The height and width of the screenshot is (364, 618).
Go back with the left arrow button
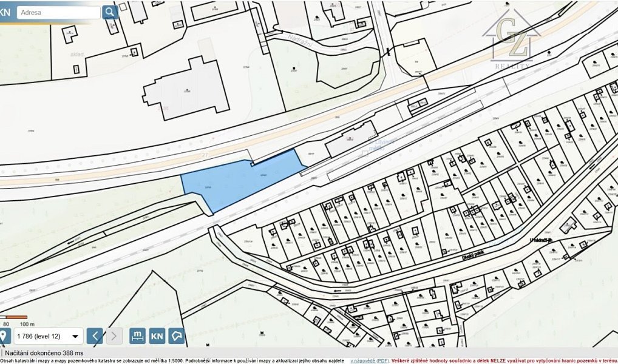coord(95,336)
